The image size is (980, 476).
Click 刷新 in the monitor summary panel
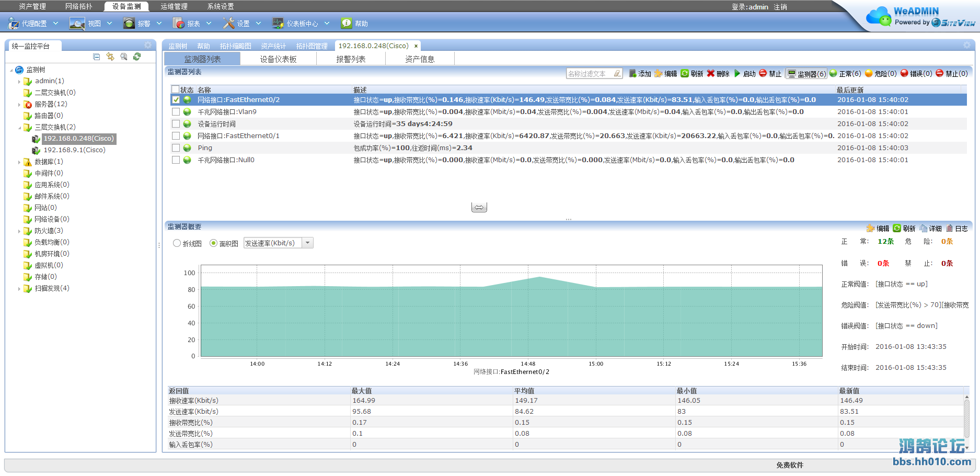[x=904, y=229]
